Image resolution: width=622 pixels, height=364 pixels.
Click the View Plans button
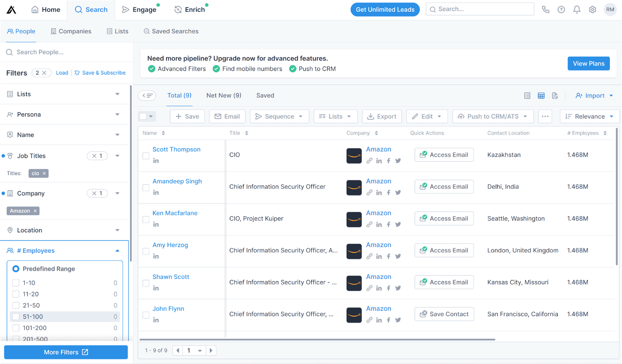tap(588, 63)
